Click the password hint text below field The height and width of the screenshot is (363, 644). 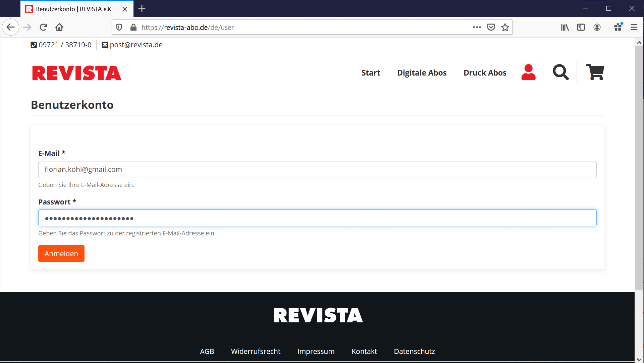click(127, 233)
